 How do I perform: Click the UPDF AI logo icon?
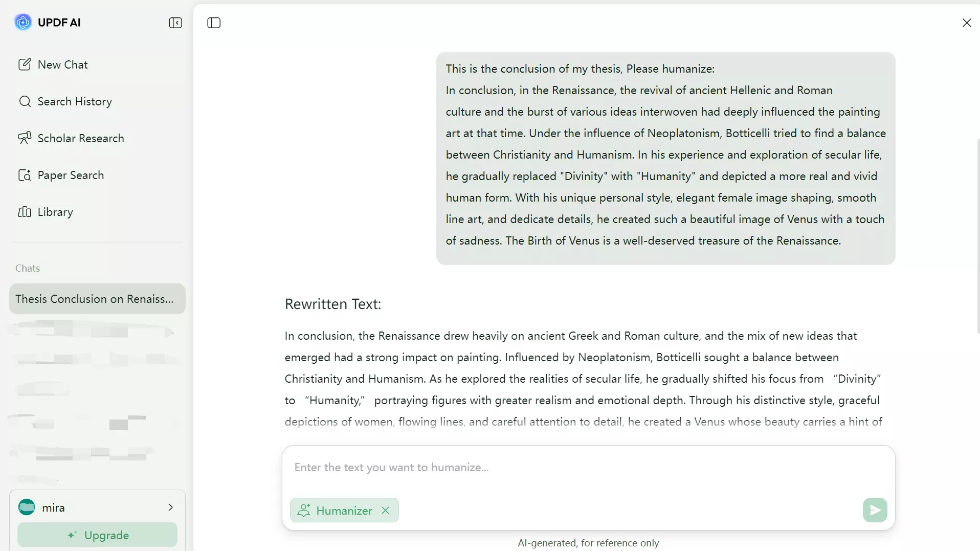(x=23, y=22)
